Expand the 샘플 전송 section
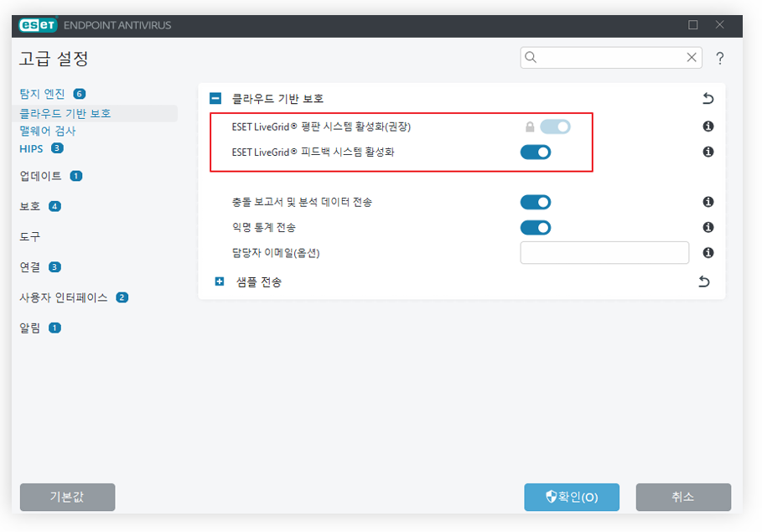 (x=220, y=281)
